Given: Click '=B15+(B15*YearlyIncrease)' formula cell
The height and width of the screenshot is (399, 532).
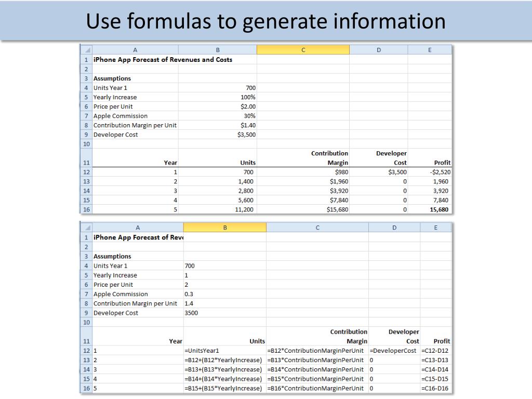Looking at the screenshot, I should (223, 389).
